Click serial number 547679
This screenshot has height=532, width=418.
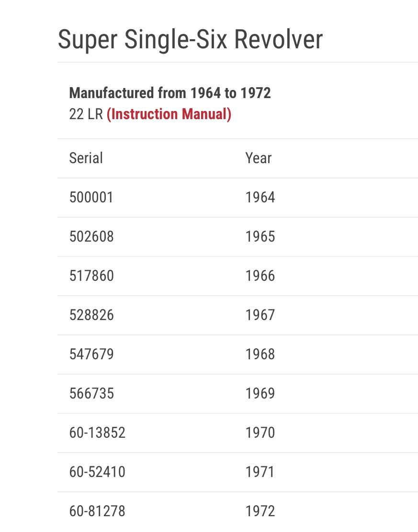point(91,354)
